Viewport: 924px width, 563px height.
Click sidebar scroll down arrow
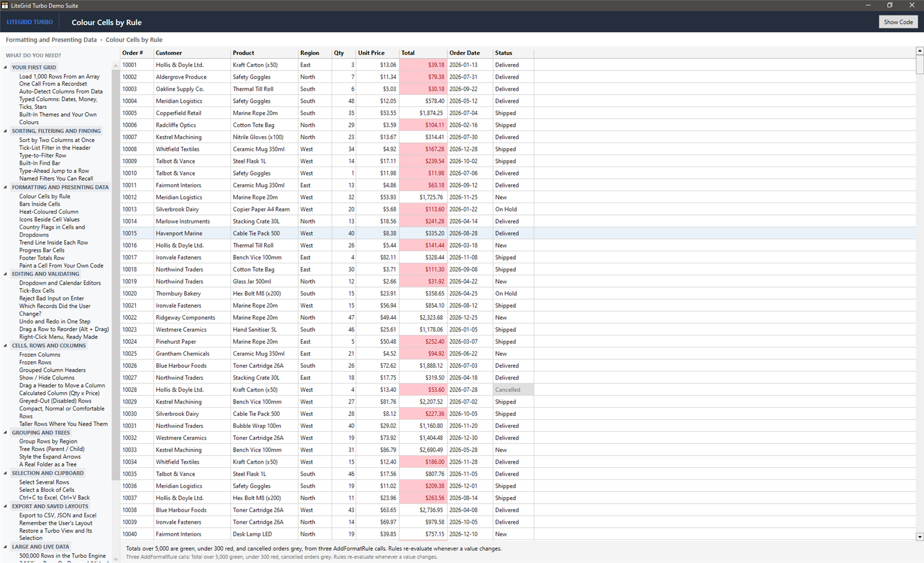pos(115,558)
